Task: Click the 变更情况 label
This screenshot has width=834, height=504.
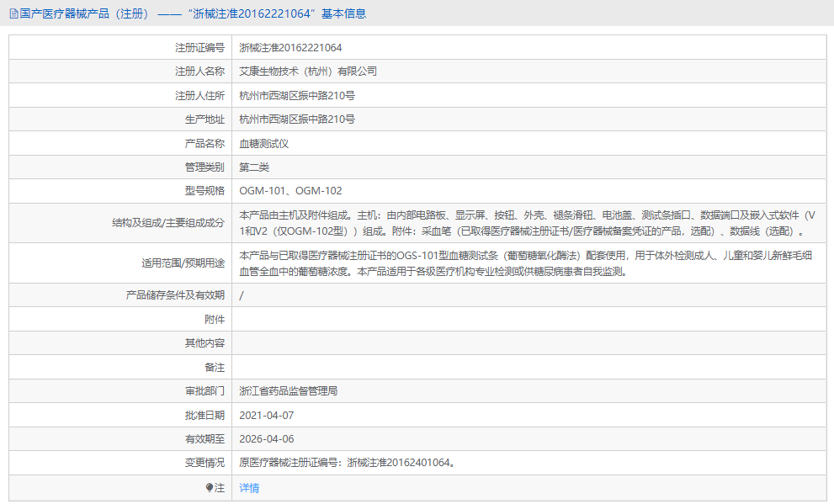Action: [x=205, y=463]
